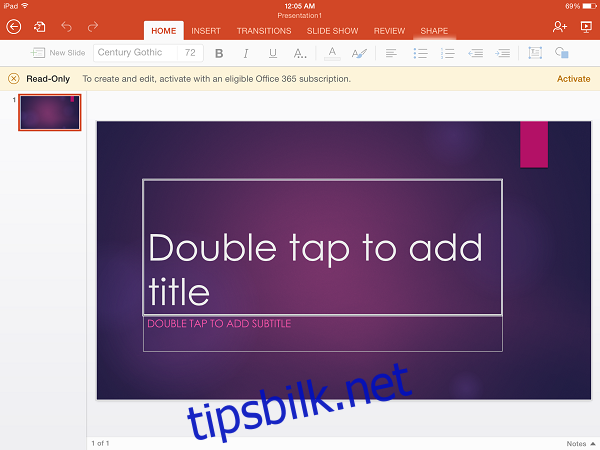This screenshot has height=450, width=600.
Task: Tap the Read-Only label
Action: click(x=48, y=79)
